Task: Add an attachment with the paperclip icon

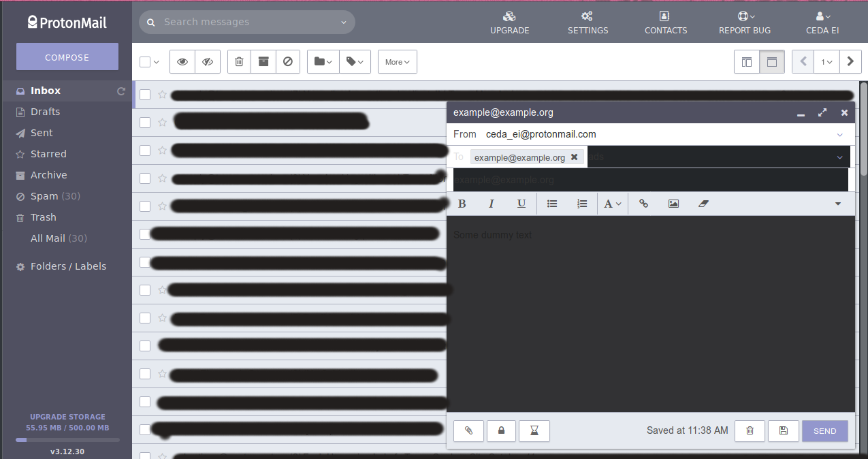Action: point(468,431)
